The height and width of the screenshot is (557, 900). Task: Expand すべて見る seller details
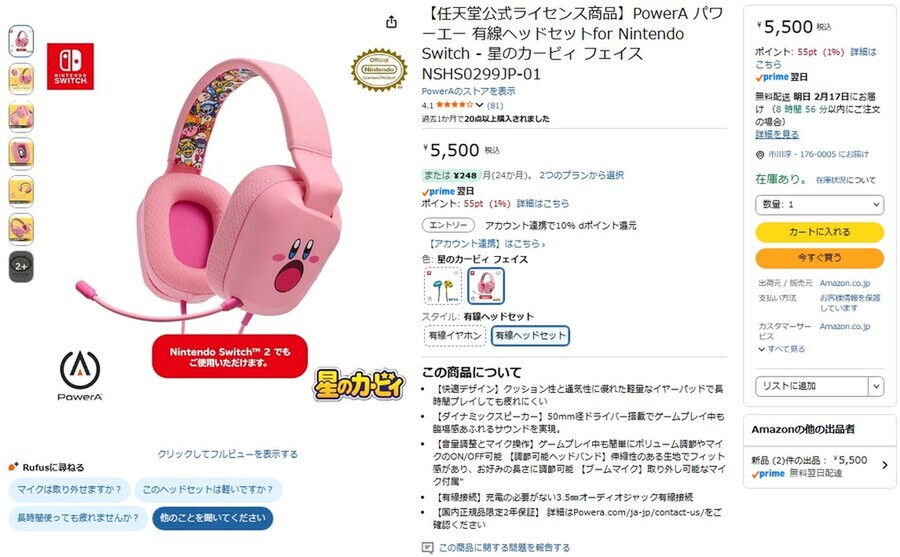tap(782, 349)
